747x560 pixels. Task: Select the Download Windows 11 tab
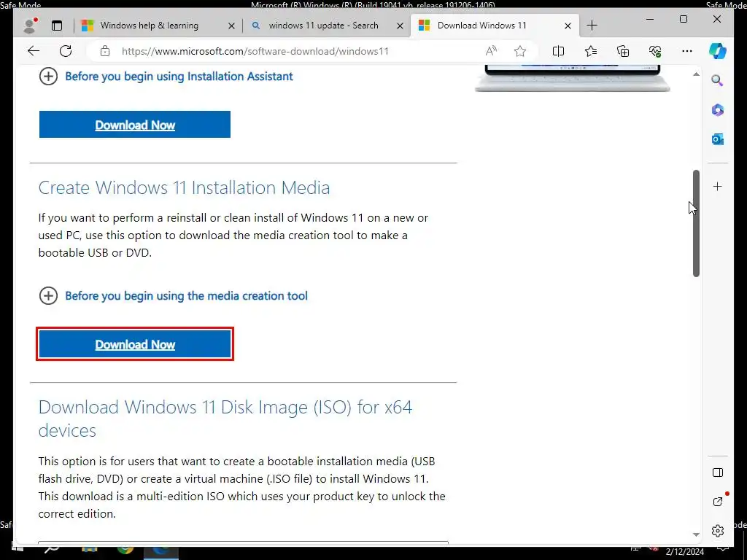tap(481, 26)
